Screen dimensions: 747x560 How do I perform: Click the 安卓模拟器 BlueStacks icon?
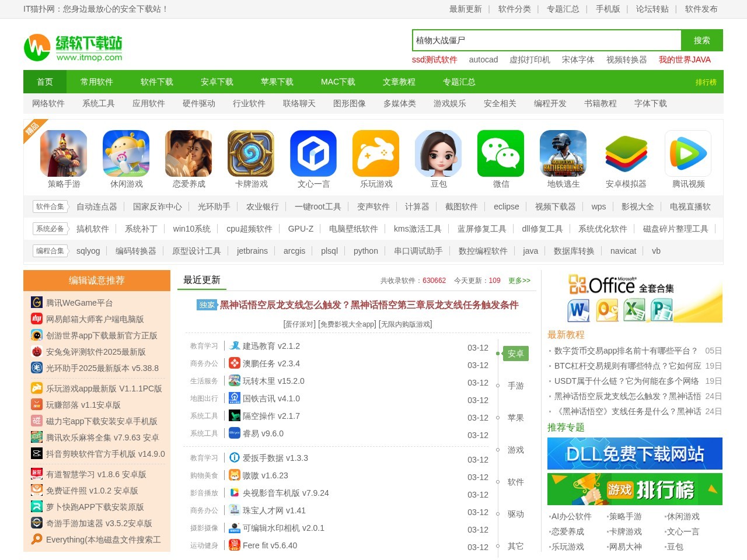point(626,153)
